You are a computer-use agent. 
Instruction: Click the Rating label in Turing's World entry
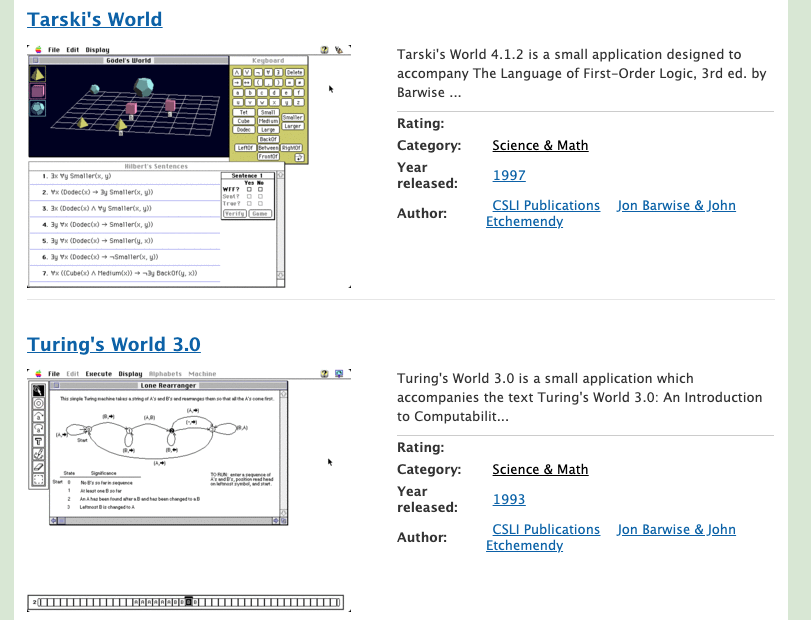[420, 447]
